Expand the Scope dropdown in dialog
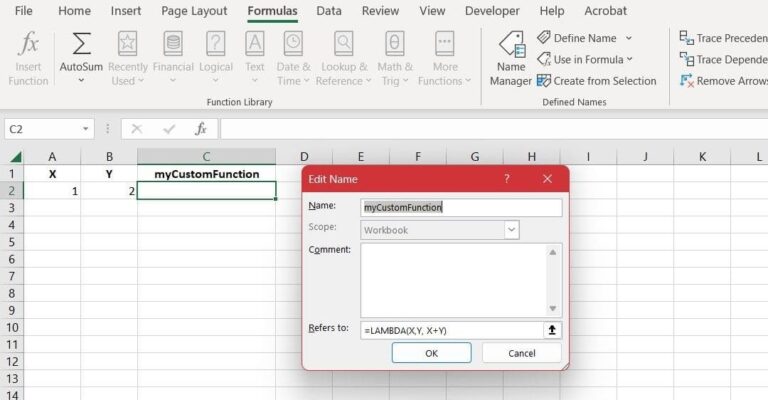 tap(511, 230)
